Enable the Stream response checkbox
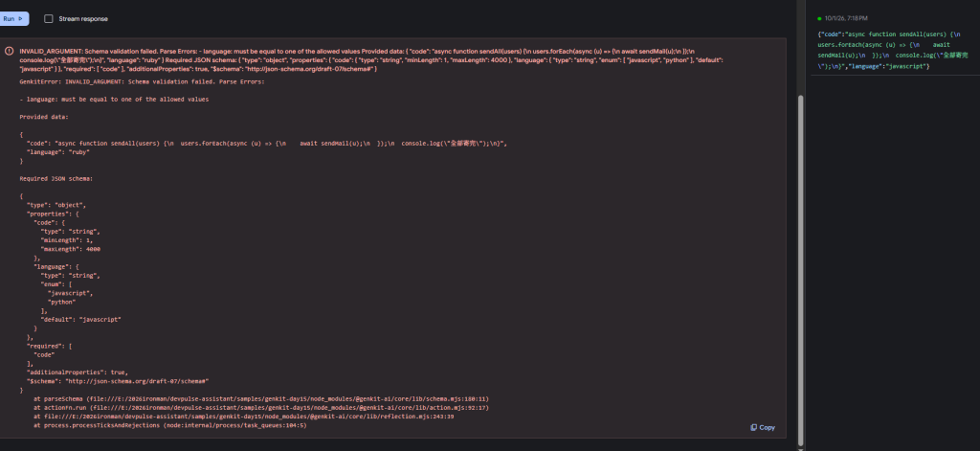This screenshot has height=451, width=980. point(48,19)
